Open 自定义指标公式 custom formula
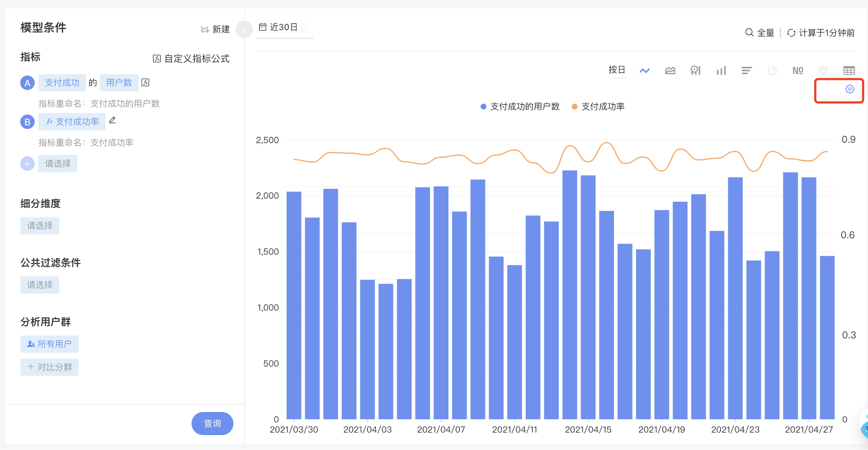The width and height of the screenshot is (868, 450). click(191, 59)
